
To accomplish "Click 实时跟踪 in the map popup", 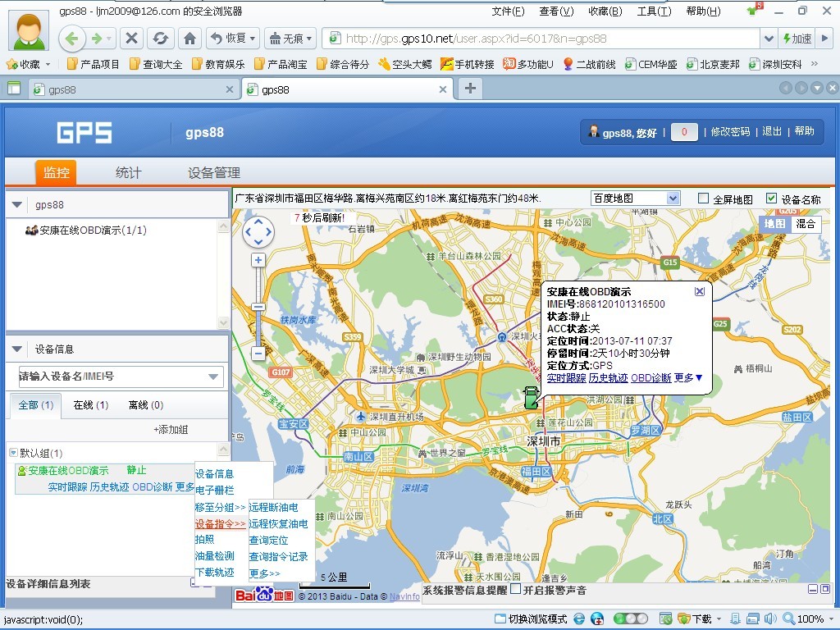I will point(566,377).
